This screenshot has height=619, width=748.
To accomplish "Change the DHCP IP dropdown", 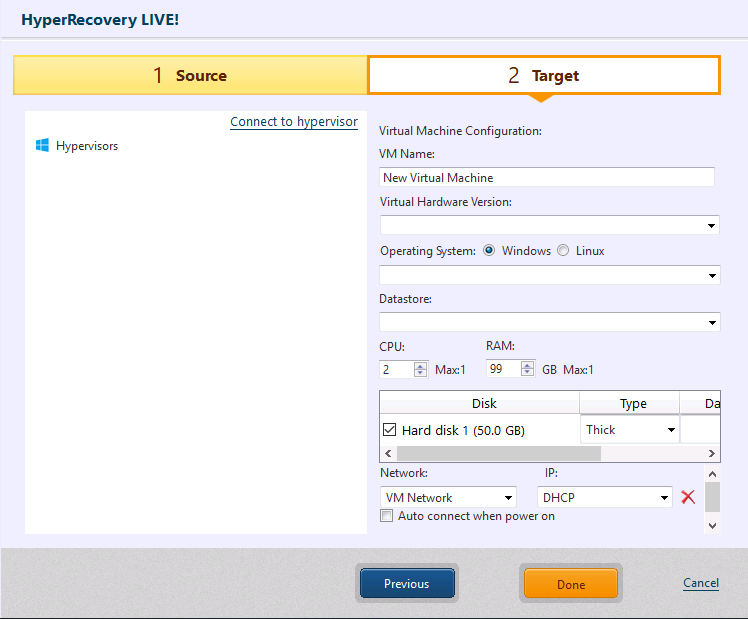I will (604, 497).
